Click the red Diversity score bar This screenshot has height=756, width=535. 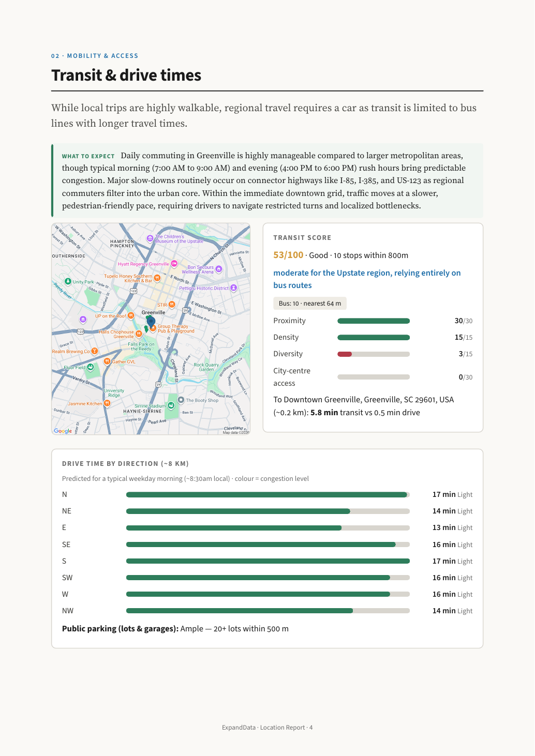[345, 354]
